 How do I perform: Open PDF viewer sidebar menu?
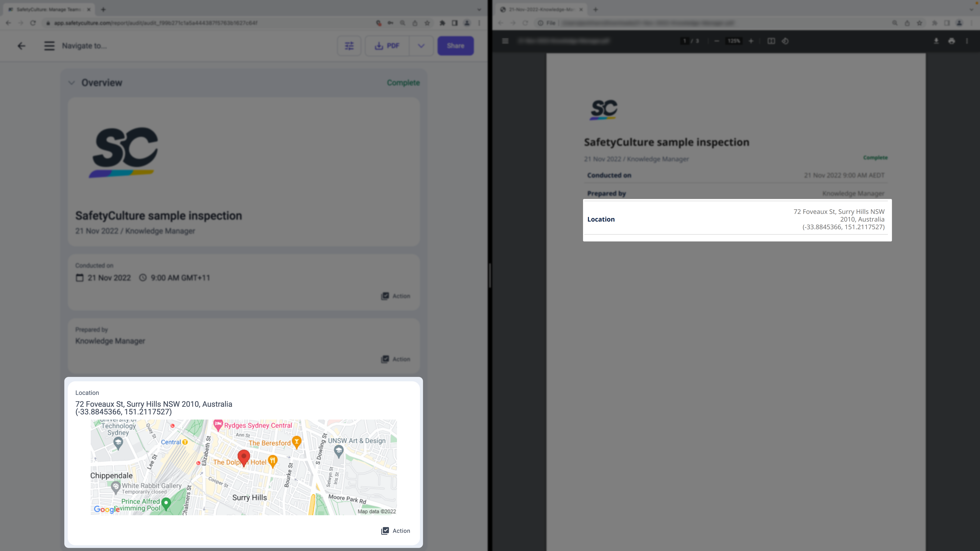[x=505, y=41]
